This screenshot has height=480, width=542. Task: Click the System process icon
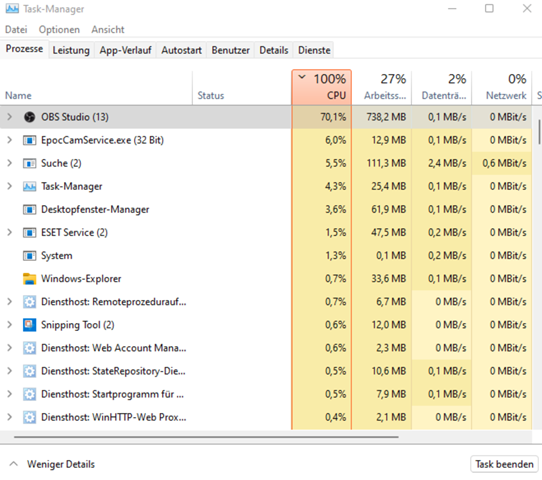[x=29, y=256]
